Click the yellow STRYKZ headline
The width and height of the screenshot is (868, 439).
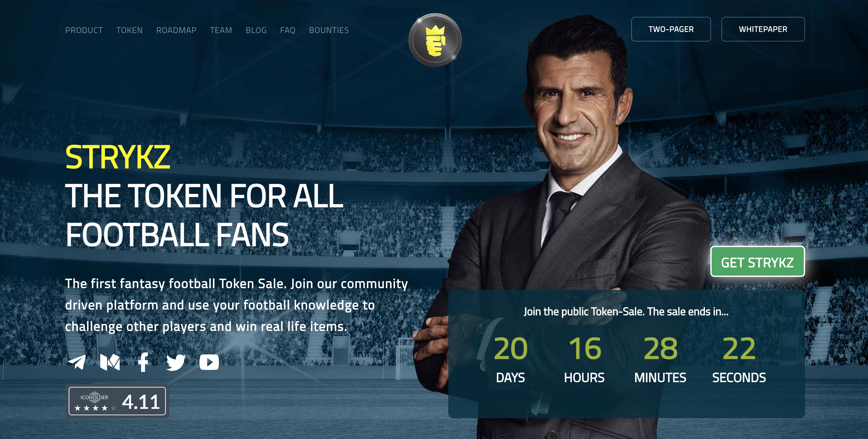point(118,157)
